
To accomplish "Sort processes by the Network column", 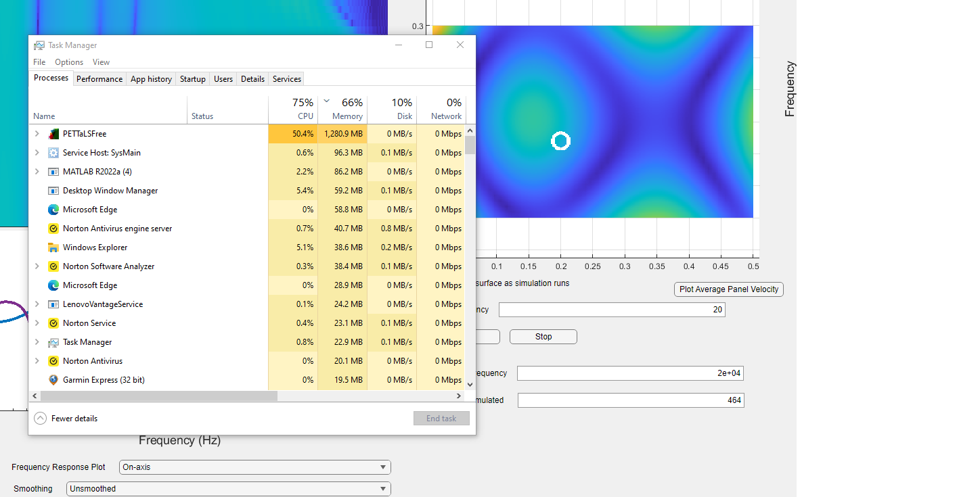I will (441, 110).
